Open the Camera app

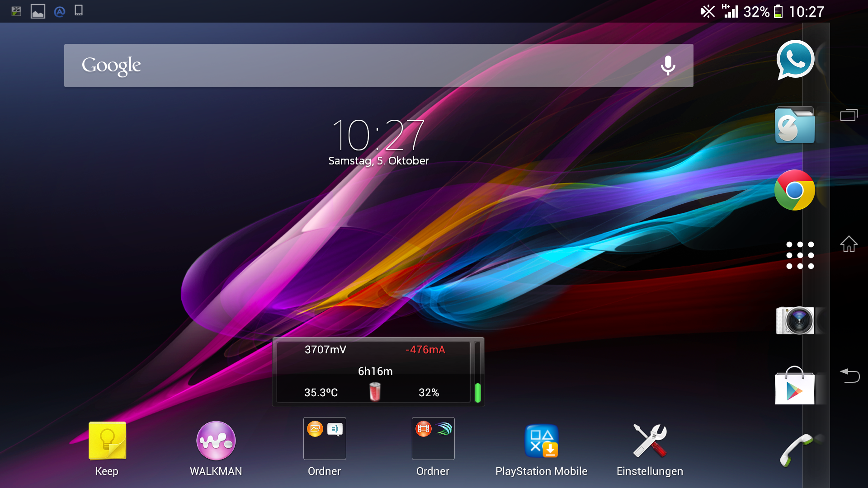[x=795, y=320]
